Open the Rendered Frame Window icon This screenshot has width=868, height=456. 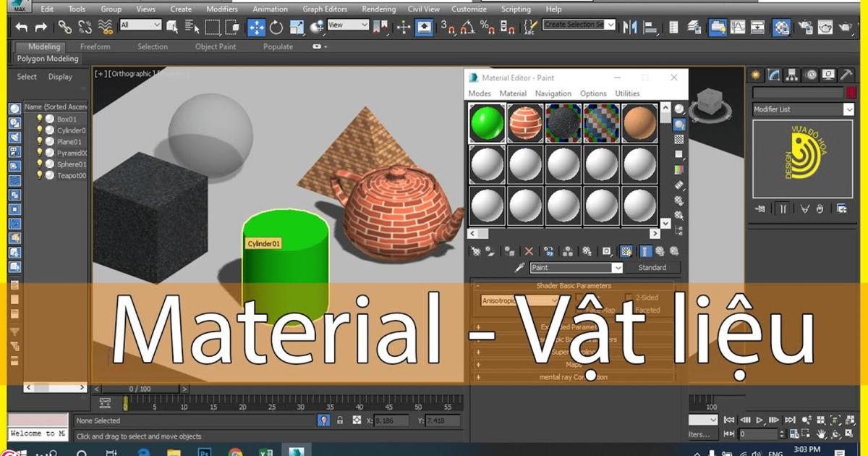[x=825, y=28]
